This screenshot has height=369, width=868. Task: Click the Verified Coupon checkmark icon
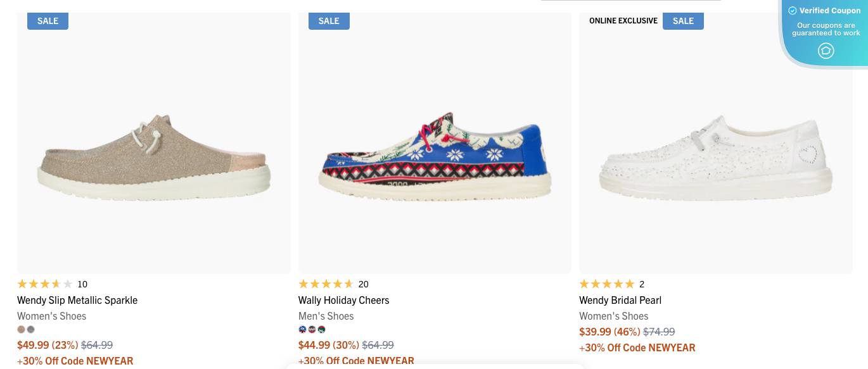pyautogui.click(x=793, y=10)
